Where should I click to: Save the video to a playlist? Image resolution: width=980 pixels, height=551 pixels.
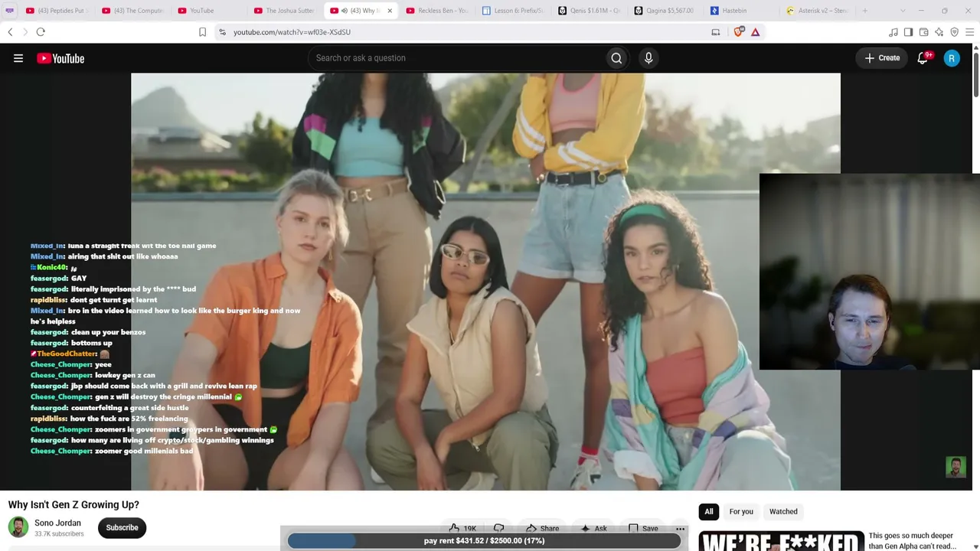[x=643, y=528]
